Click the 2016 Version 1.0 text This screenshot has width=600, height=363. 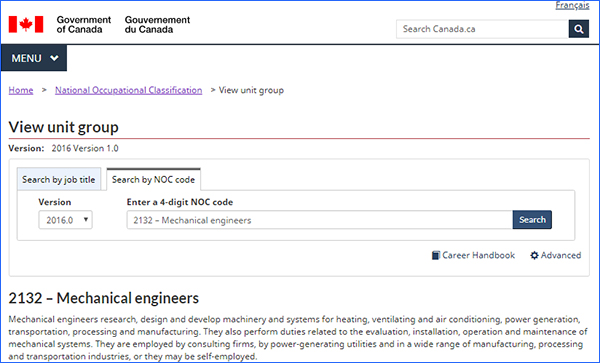click(x=85, y=148)
